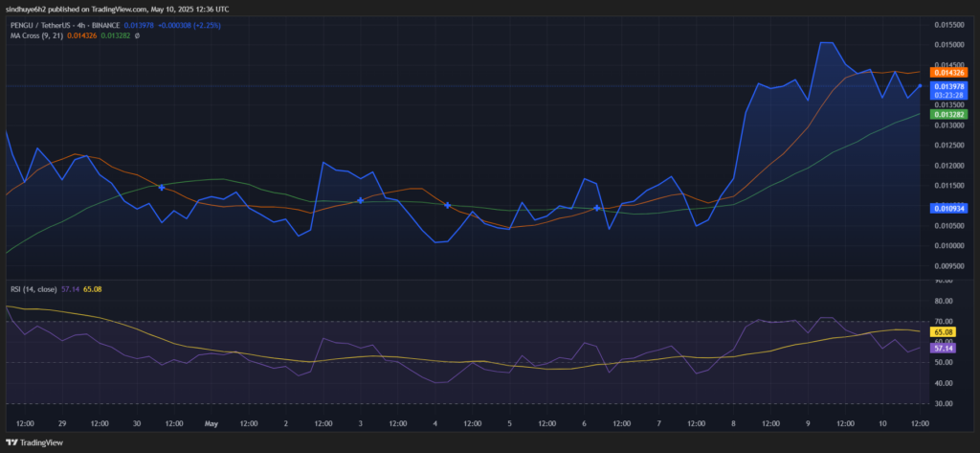Click the purple 57.14 RSI axis label
Screen dimensions: 980x453
tap(943, 349)
